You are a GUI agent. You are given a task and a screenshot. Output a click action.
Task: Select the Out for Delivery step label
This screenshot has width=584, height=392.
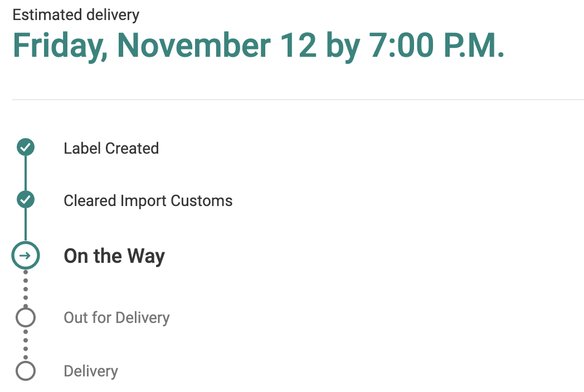point(116,318)
